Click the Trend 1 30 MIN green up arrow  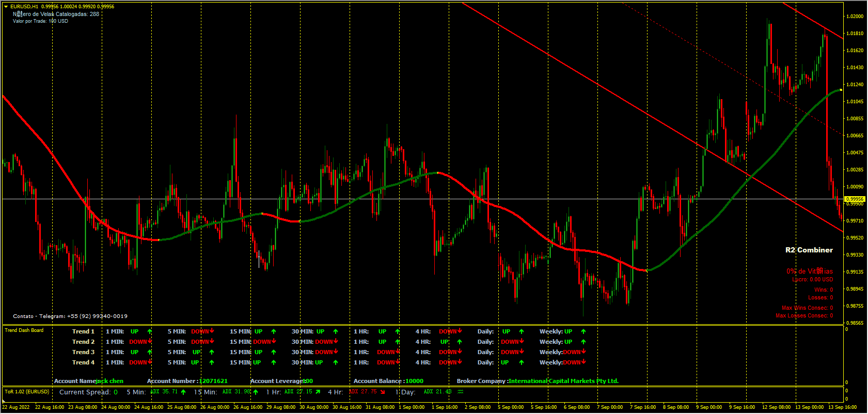pos(336,331)
